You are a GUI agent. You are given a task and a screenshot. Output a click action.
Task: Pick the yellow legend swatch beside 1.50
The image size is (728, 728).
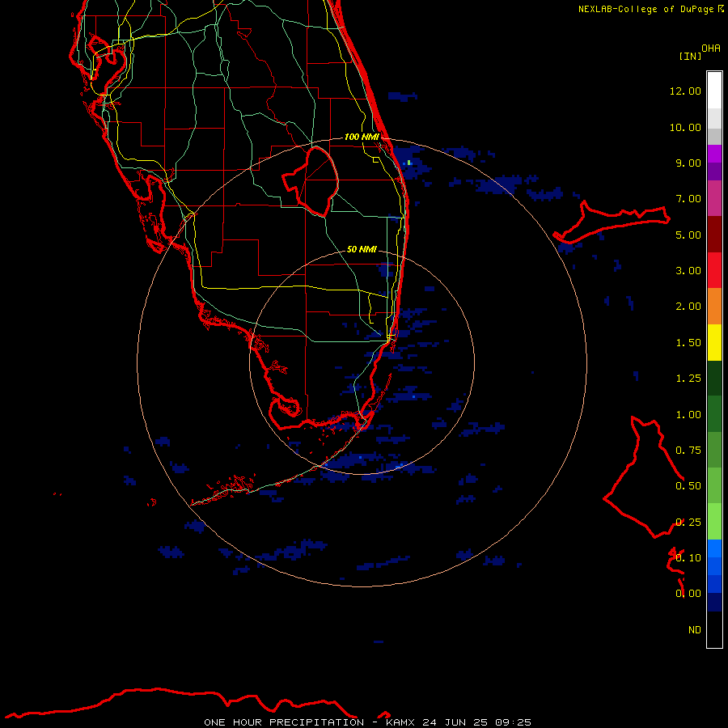pyautogui.click(x=714, y=342)
